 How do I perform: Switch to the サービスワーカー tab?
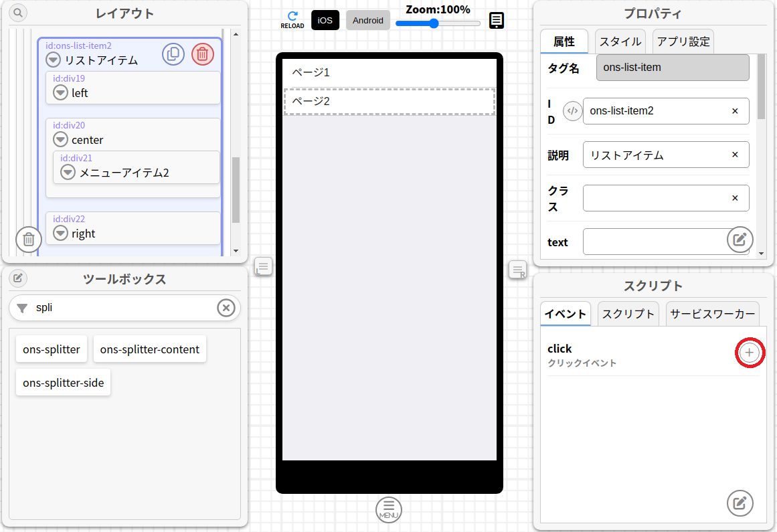(712, 314)
